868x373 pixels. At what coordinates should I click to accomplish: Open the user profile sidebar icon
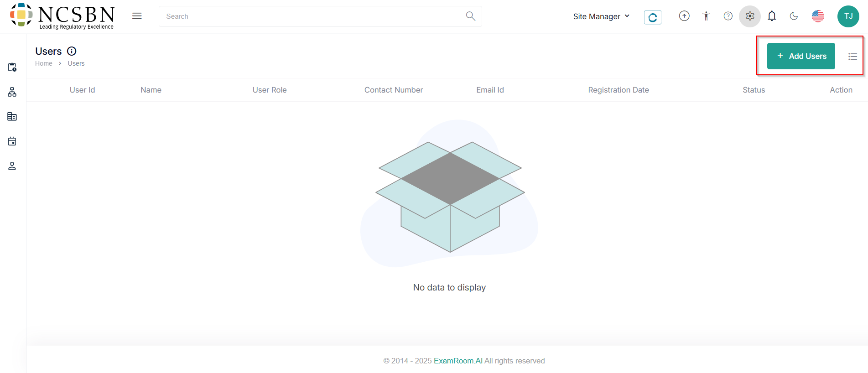(12, 166)
